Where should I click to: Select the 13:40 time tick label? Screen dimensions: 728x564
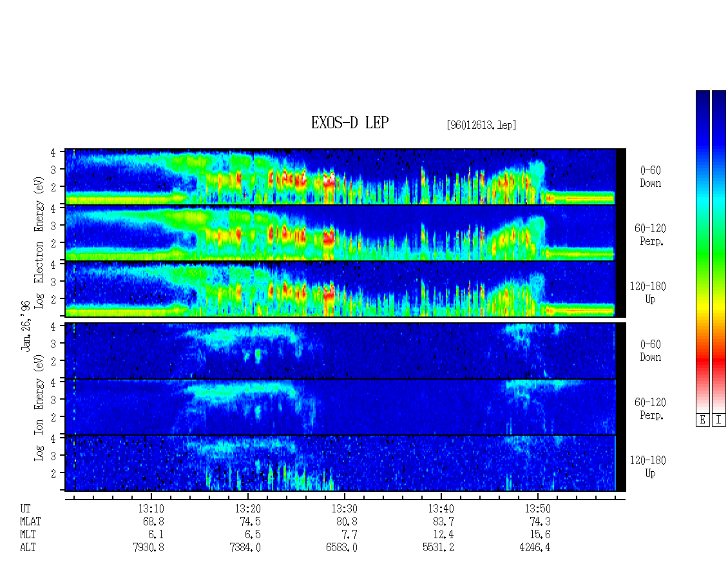pos(441,509)
